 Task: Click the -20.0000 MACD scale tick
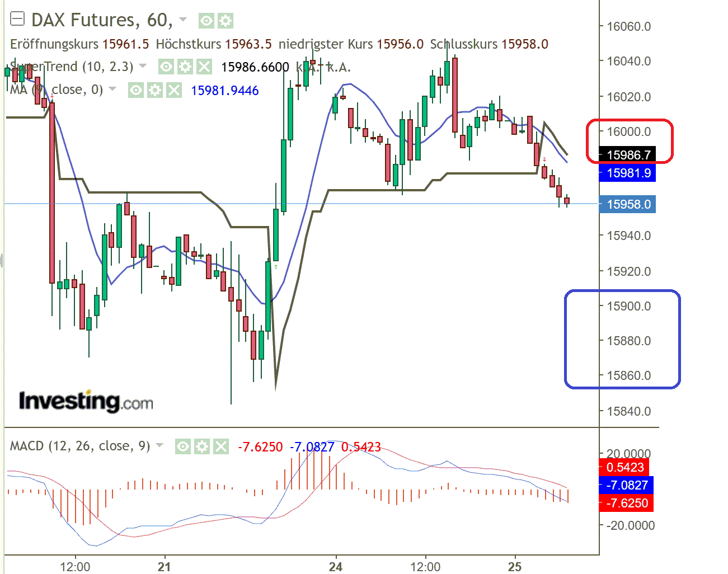[x=631, y=525]
